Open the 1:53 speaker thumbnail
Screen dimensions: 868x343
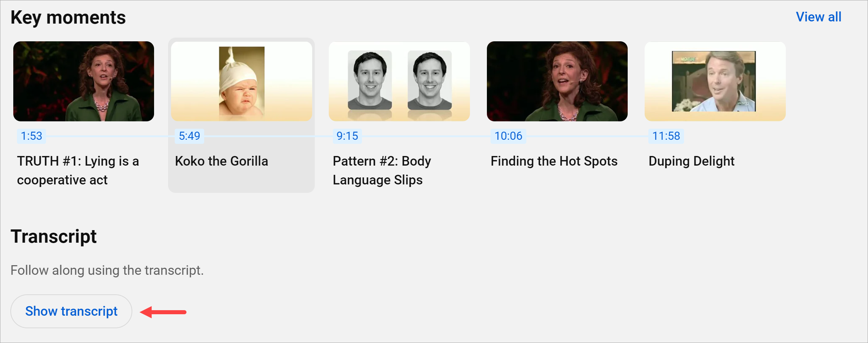[84, 81]
